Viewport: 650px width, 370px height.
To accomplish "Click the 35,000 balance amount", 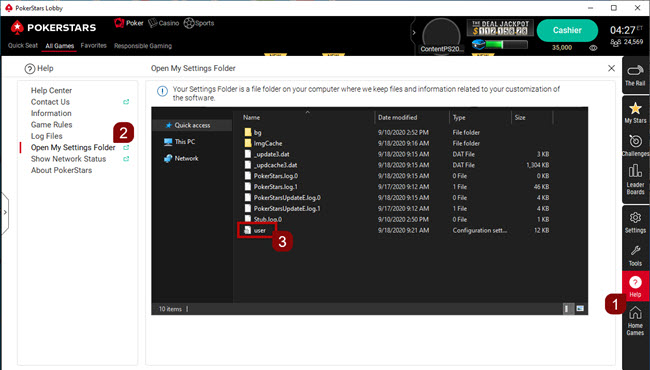I will pyautogui.click(x=562, y=48).
